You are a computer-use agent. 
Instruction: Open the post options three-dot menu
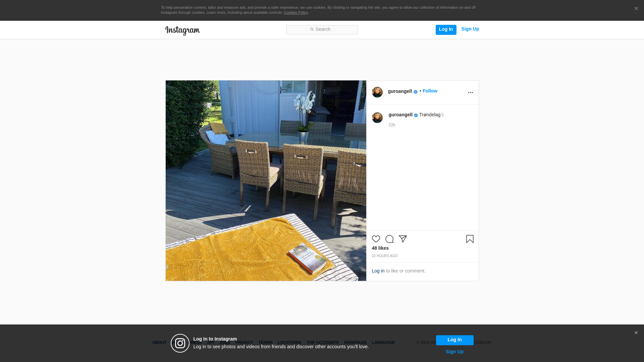(x=470, y=93)
